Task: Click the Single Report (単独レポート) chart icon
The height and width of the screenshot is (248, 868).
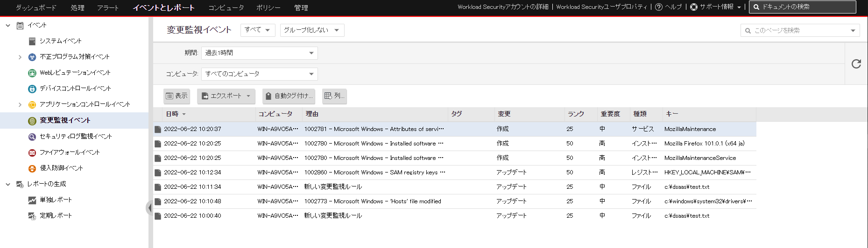Action: click(32, 200)
